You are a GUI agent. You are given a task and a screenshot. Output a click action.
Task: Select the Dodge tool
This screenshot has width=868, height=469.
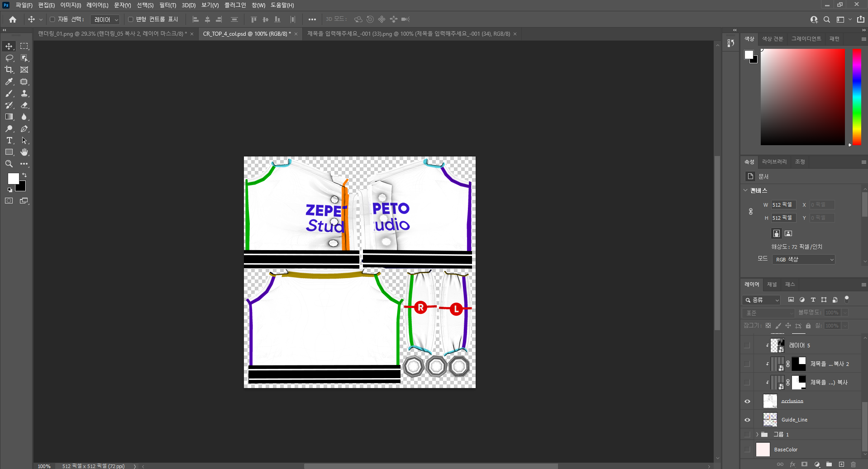pos(9,128)
